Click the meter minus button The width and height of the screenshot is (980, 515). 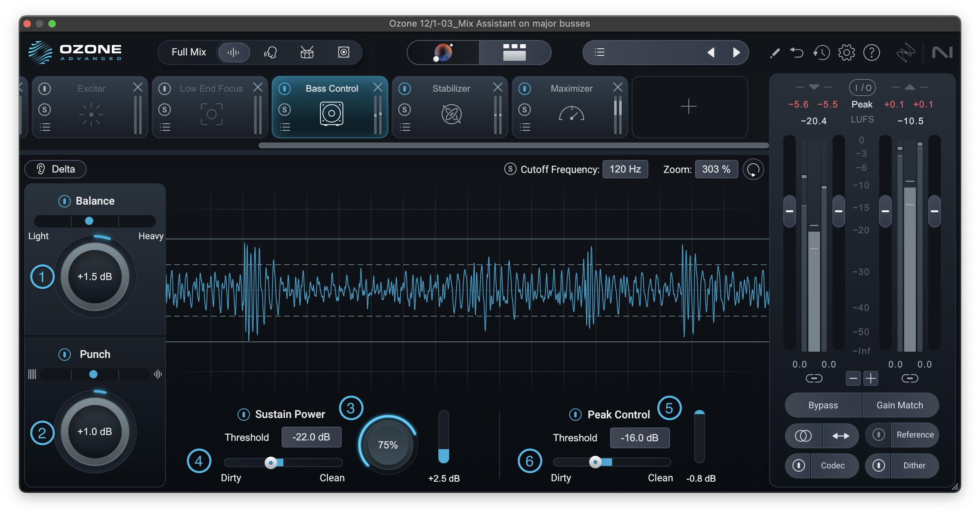pos(853,378)
